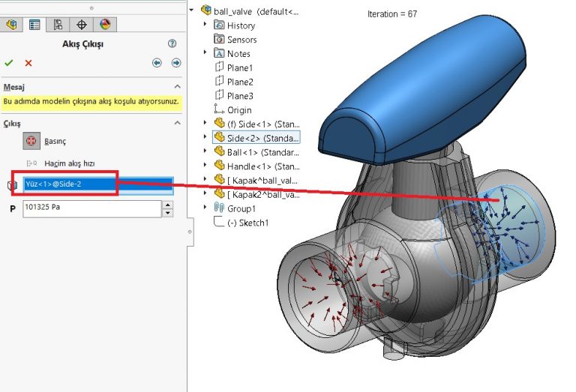576x392 pixels.
Task: Select the Handle<1> component in tree
Action: click(256, 166)
